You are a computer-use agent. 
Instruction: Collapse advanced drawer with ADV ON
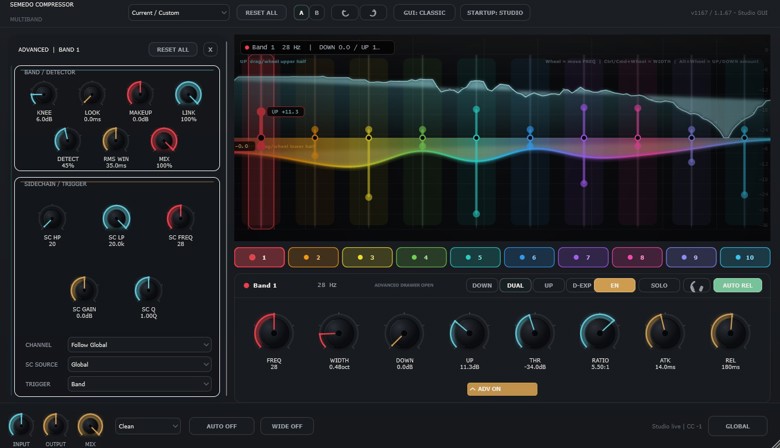502,389
